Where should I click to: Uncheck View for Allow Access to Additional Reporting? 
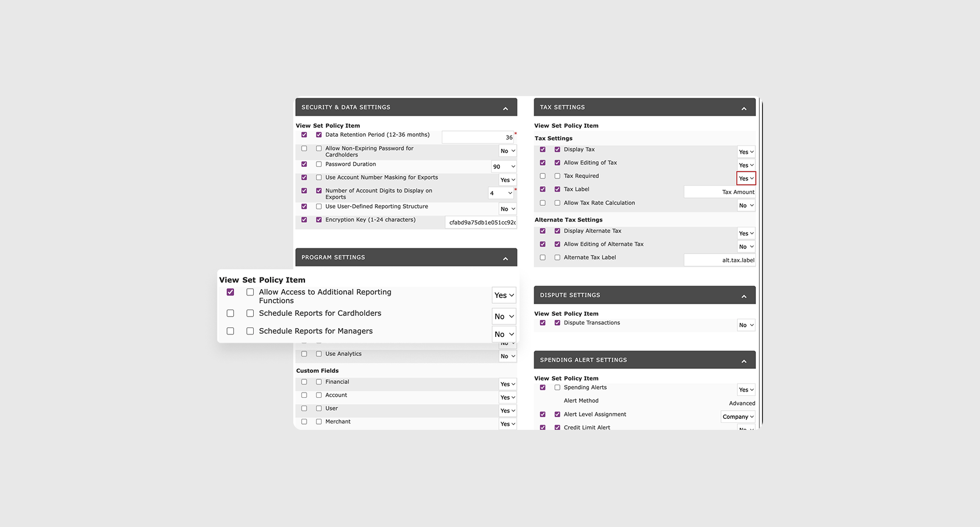tap(230, 292)
